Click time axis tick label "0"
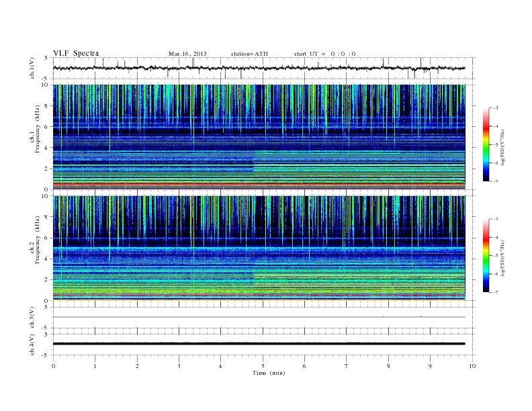The height and width of the screenshot is (411, 532). 53,366
